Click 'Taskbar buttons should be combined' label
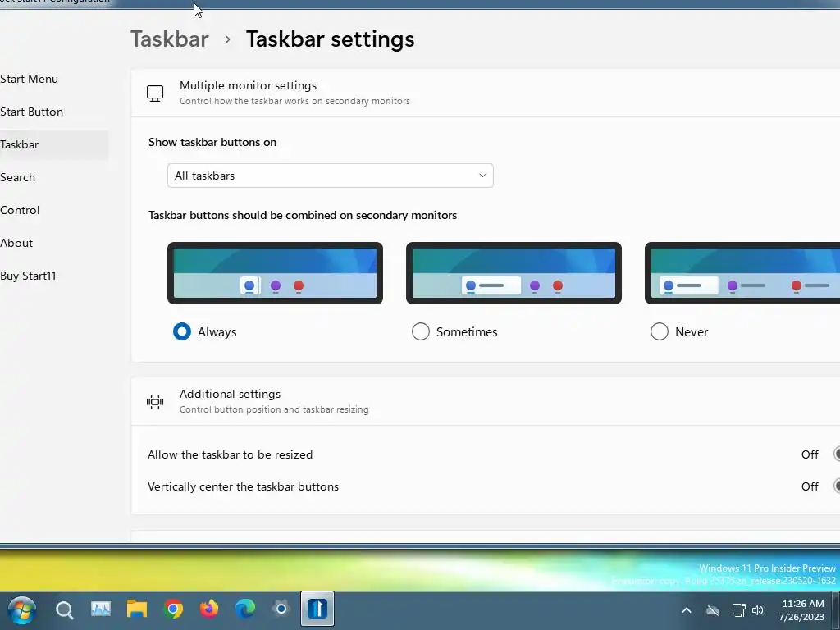Screen dimensions: 840x630 coord(303,216)
